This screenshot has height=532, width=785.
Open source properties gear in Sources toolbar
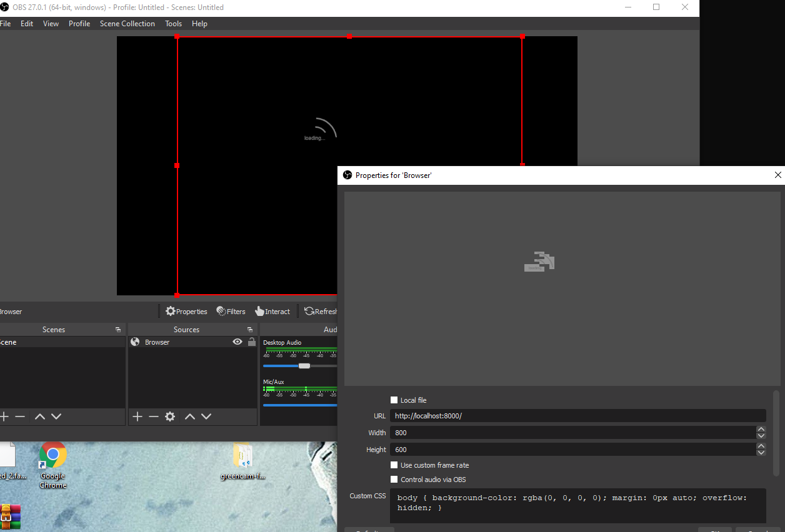pyautogui.click(x=170, y=416)
